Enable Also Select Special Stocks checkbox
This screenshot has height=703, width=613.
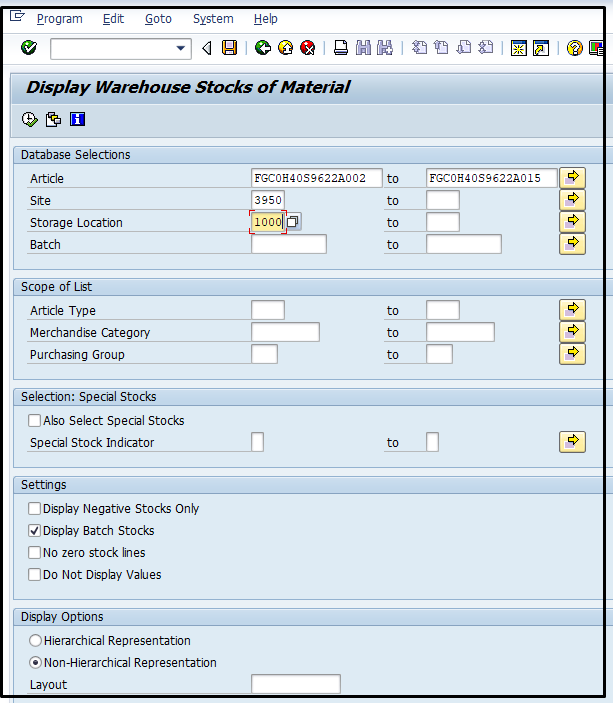[35, 421]
